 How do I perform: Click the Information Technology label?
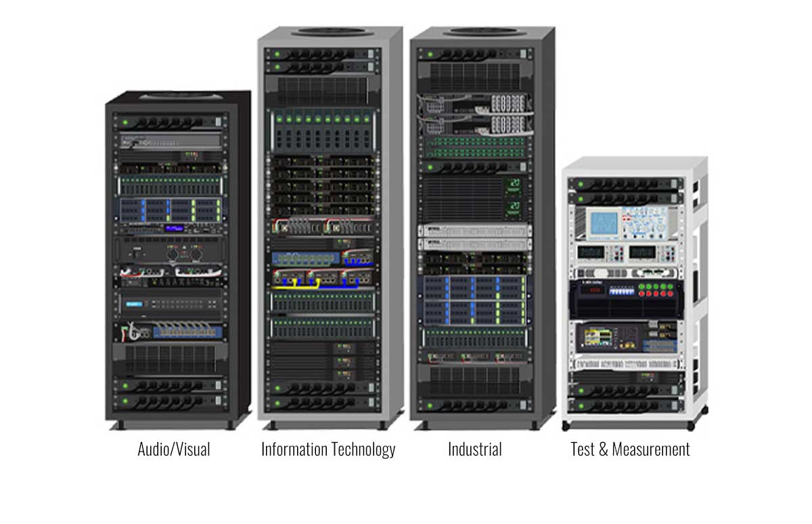(x=328, y=449)
